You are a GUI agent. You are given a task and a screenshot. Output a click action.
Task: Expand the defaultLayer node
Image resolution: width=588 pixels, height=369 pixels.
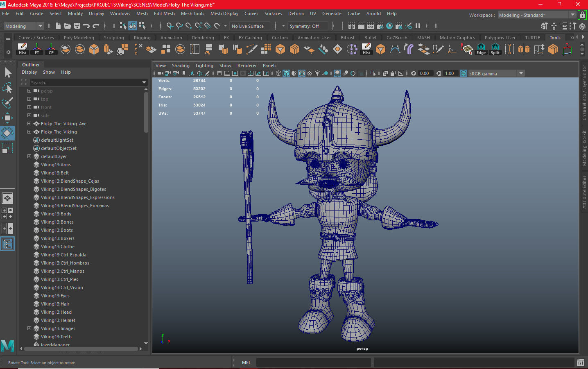pyautogui.click(x=29, y=156)
